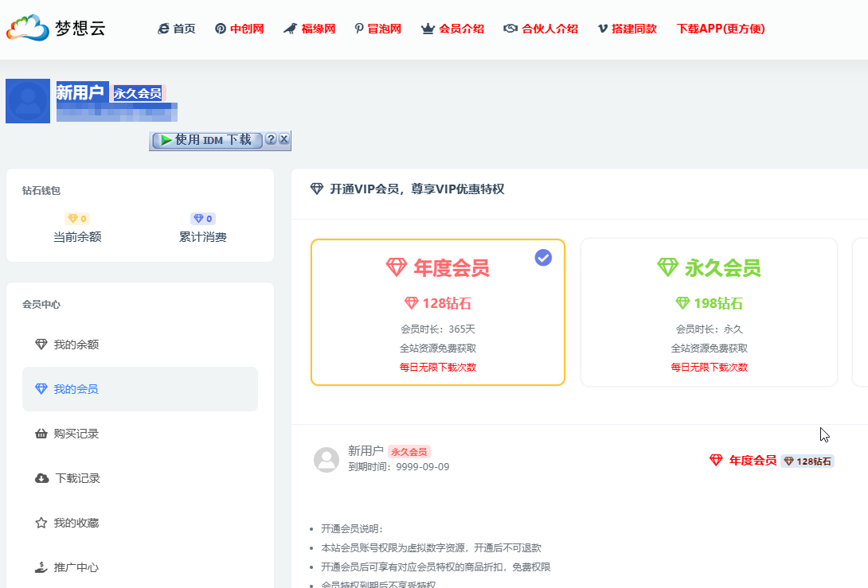Click the star icon of 我的收藏
868x588 pixels.
coord(41,523)
